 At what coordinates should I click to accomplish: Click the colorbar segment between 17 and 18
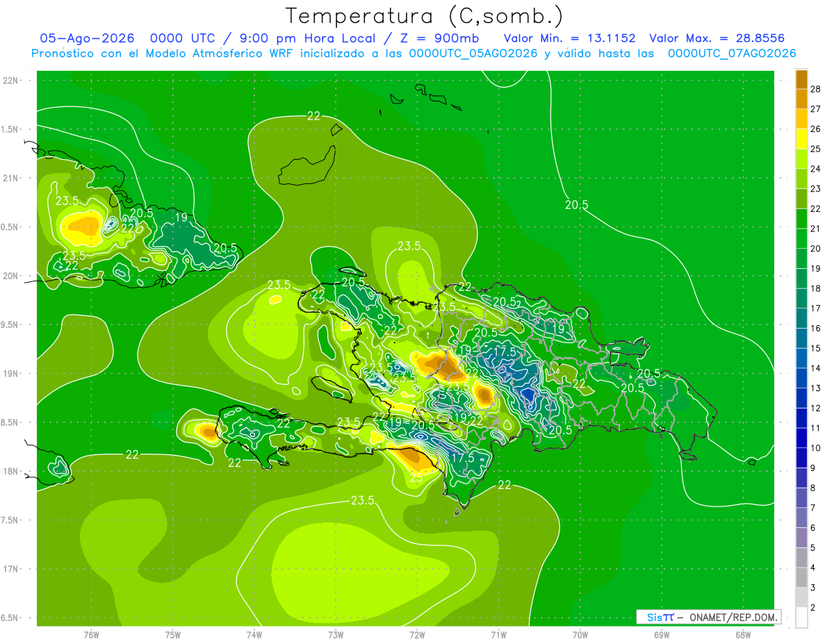[x=801, y=299]
